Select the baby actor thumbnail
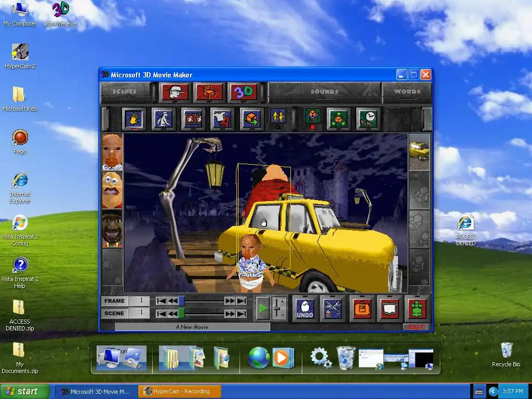This screenshot has height=399, width=532. point(112,152)
